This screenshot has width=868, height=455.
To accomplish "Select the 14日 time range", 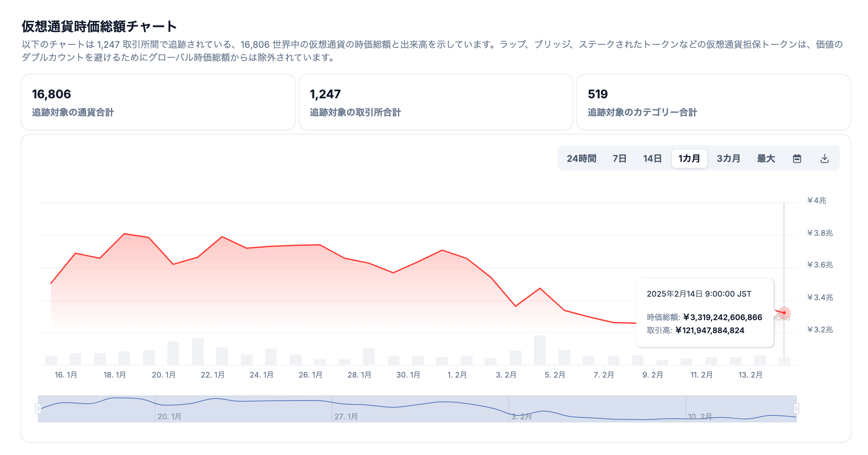I will coord(652,158).
